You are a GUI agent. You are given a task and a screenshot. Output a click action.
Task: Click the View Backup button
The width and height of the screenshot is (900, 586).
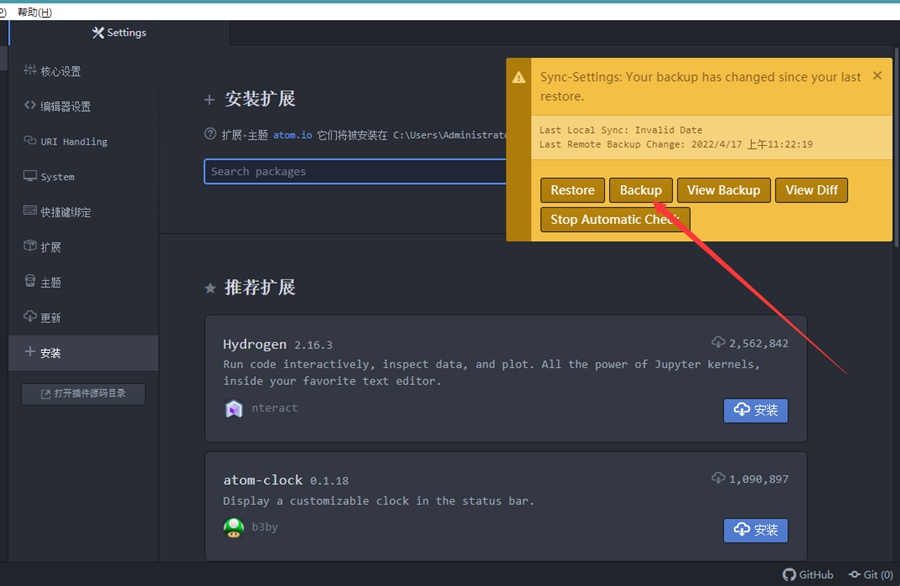point(723,190)
